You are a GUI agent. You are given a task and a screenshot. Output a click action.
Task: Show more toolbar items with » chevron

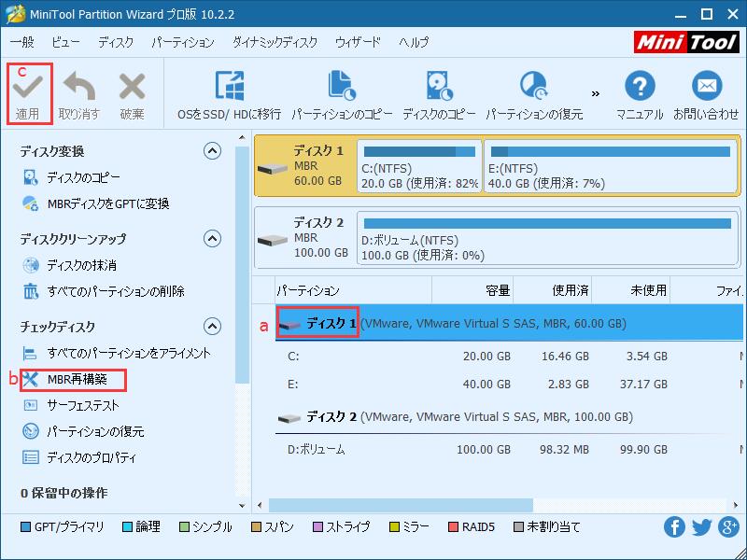pyautogui.click(x=596, y=94)
